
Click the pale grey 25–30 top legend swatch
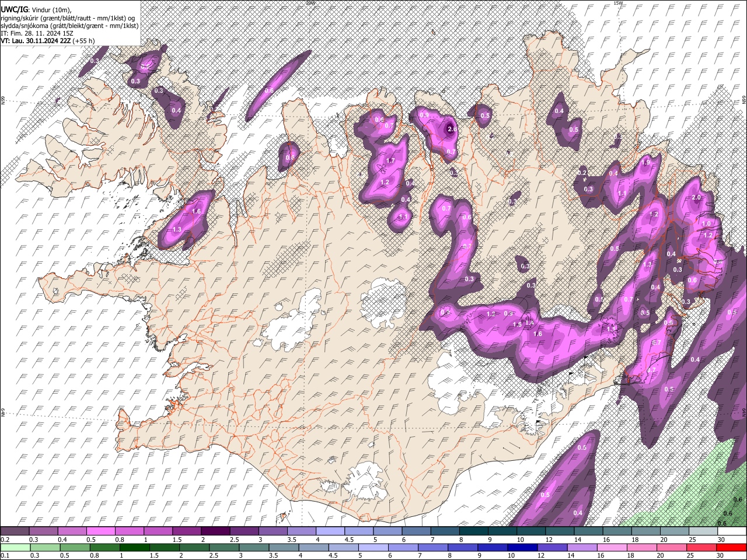pyautogui.click(x=703, y=531)
